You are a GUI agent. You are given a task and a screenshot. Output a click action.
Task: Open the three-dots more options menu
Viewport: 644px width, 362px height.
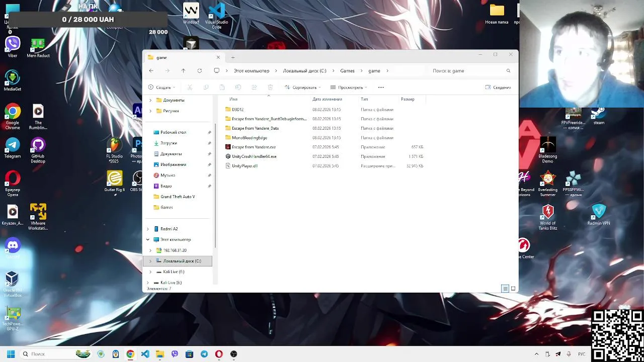click(x=381, y=87)
